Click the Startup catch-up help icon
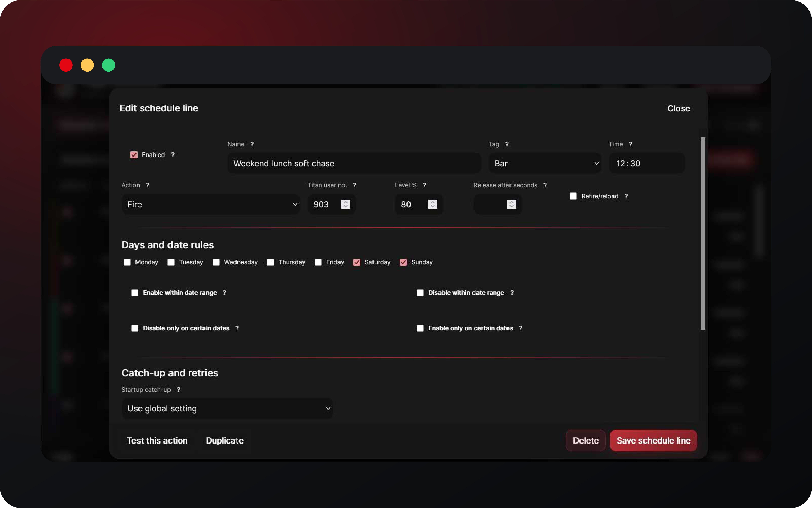The image size is (812, 508). 179,390
